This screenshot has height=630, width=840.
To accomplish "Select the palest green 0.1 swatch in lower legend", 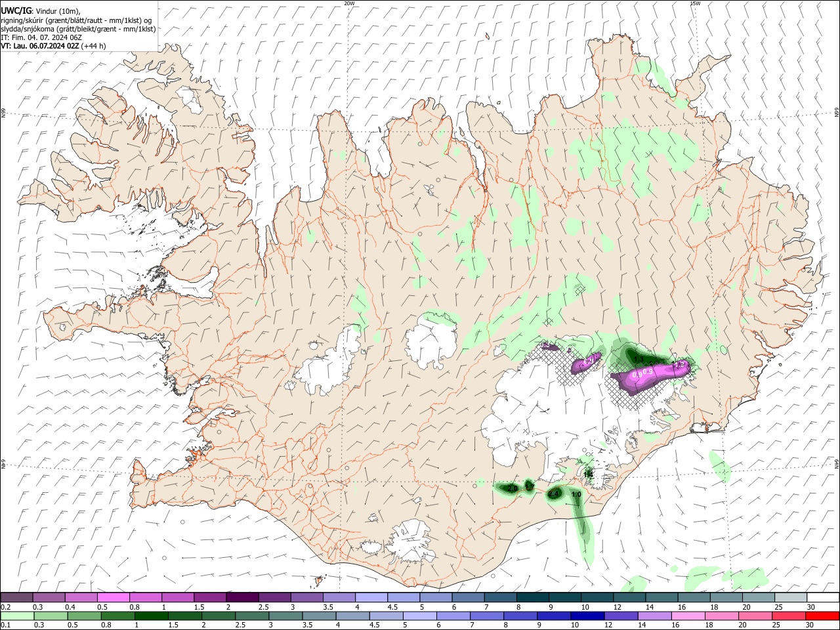I will [x=16, y=616].
